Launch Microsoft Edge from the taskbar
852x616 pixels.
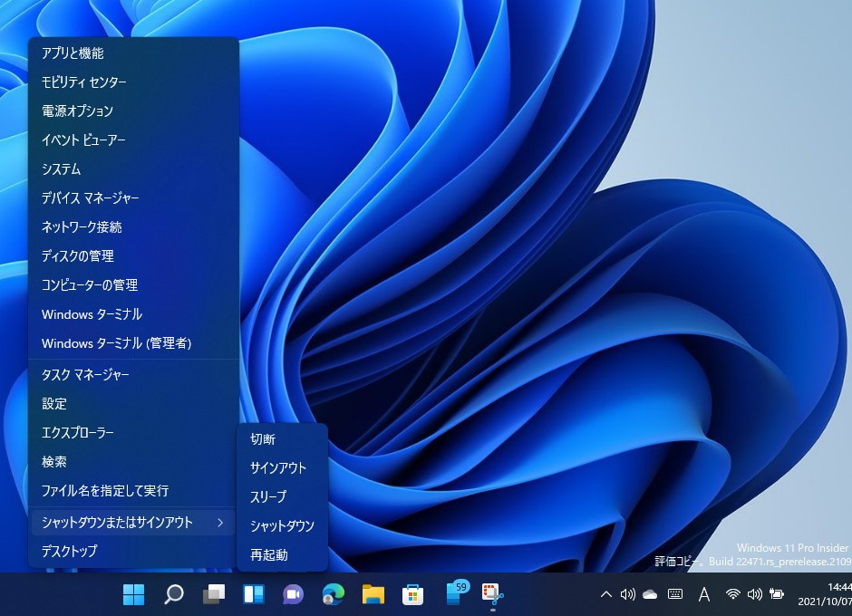(x=332, y=594)
